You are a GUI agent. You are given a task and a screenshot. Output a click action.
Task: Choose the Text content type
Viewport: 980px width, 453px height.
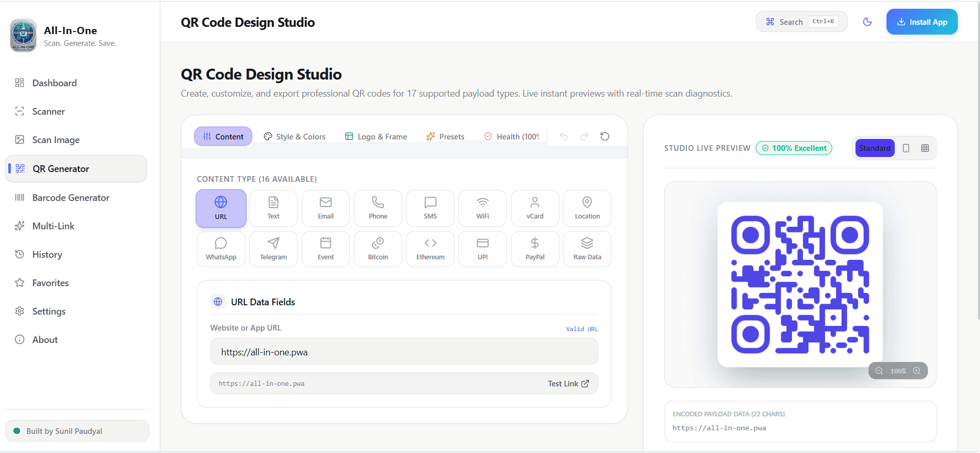pyautogui.click(x=273, y=208)
